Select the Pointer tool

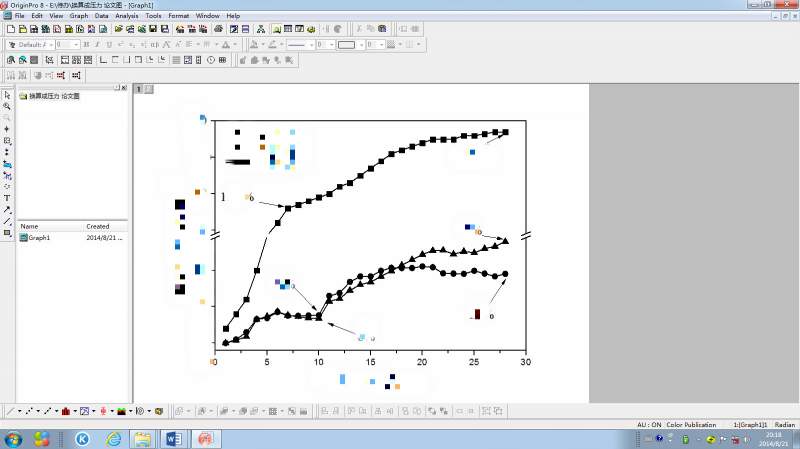click(x=7, y=95)
